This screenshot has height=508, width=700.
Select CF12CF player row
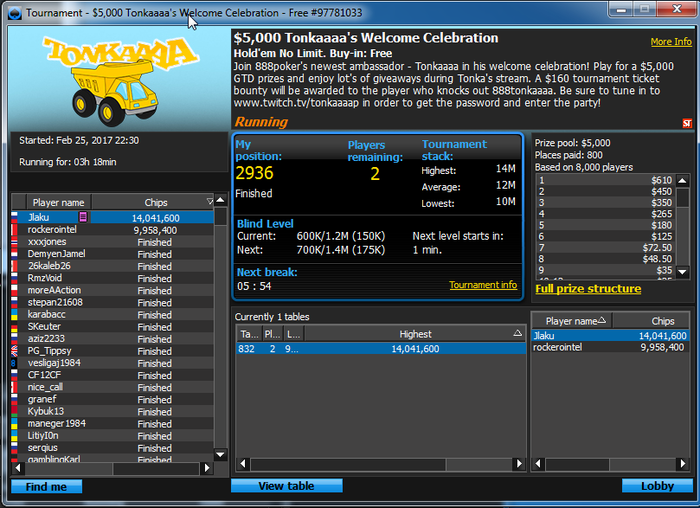point(112,375)
